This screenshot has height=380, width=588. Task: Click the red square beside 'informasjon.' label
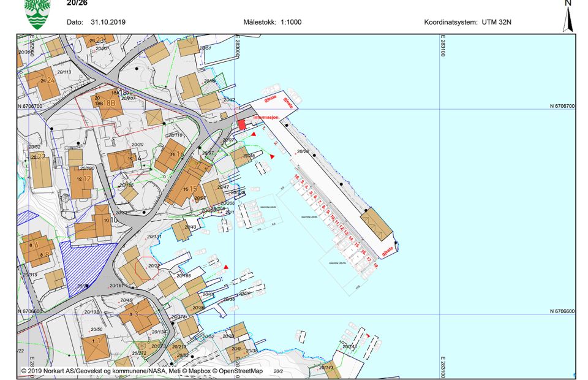pyautogui.click(x=241, y=124)
